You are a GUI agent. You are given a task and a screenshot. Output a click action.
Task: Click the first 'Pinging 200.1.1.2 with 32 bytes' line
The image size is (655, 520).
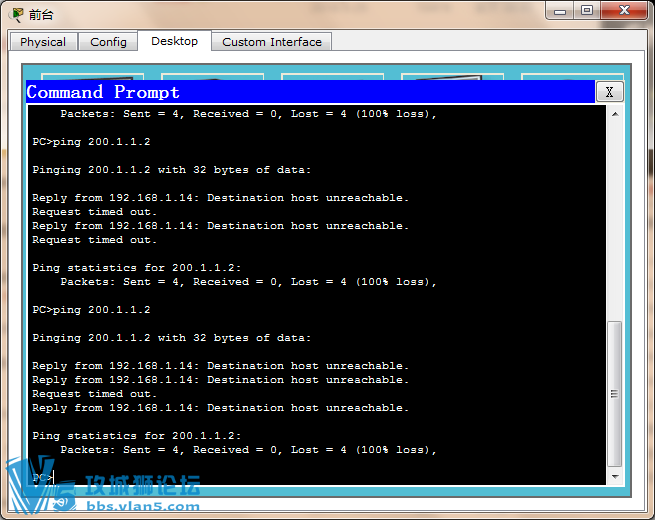[172, 170]
